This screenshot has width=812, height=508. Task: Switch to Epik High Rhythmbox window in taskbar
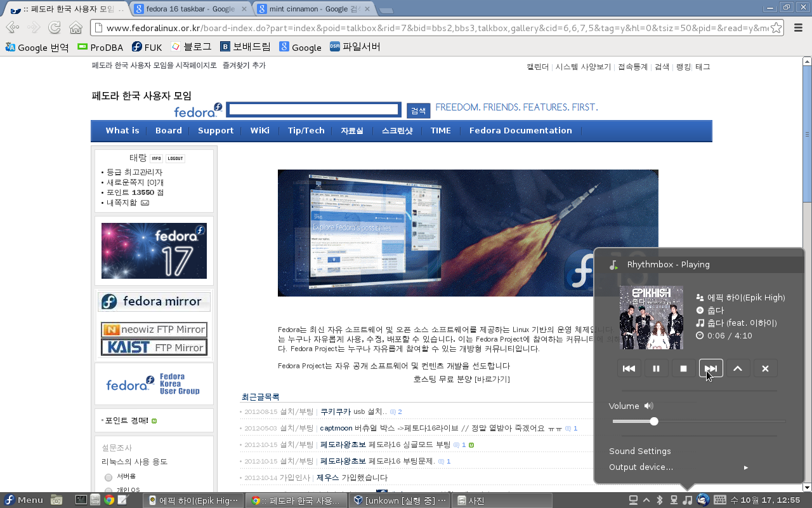point(193,500)
